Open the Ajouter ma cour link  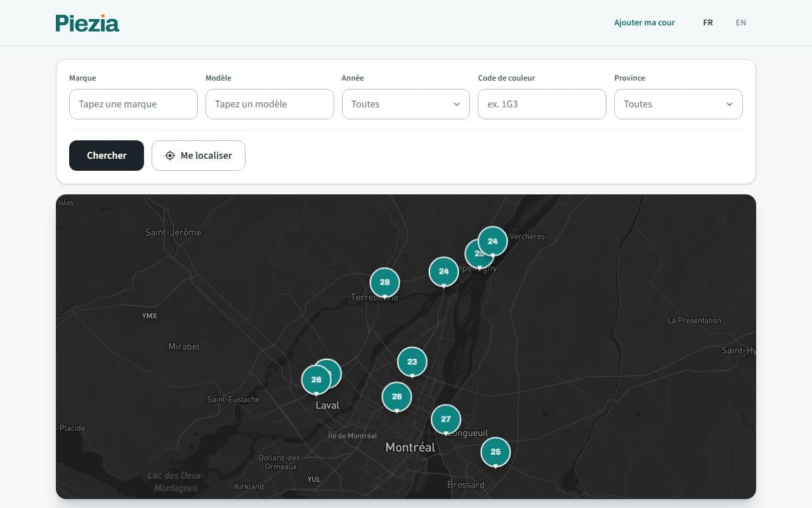click(x=645, y=23)
